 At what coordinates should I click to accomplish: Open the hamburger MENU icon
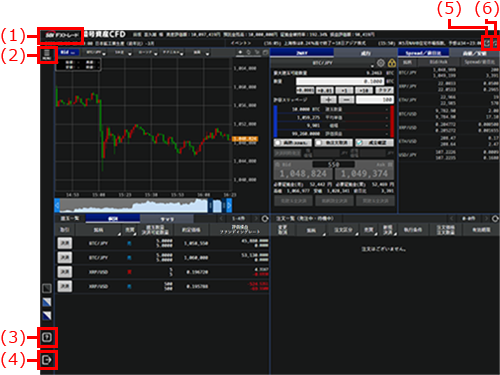47,55
